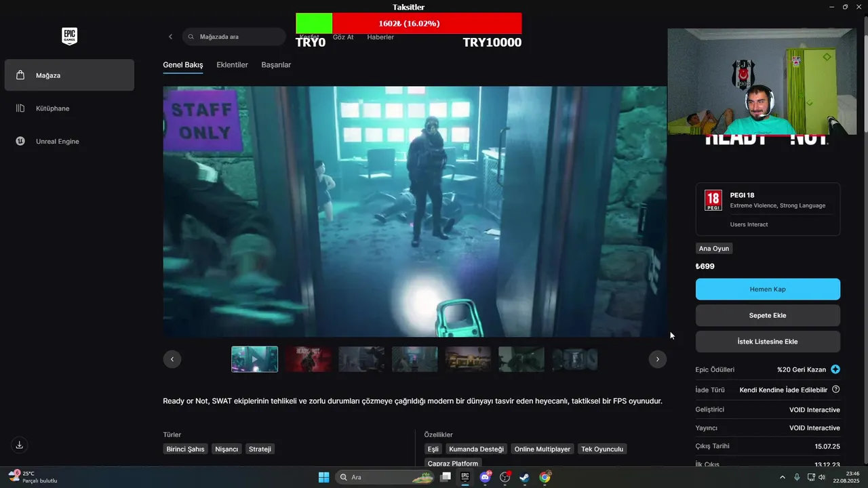Open Discord from the taskbar

click(x=485, y=477)
